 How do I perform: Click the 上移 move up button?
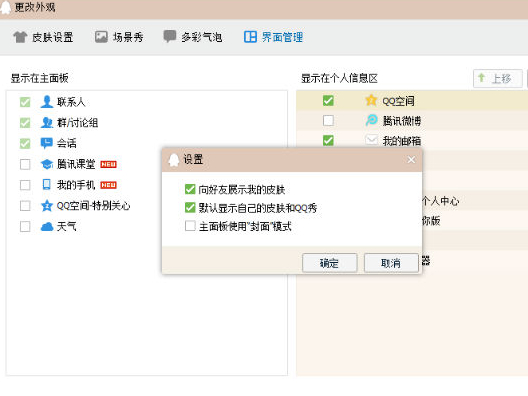click(498, 78)
